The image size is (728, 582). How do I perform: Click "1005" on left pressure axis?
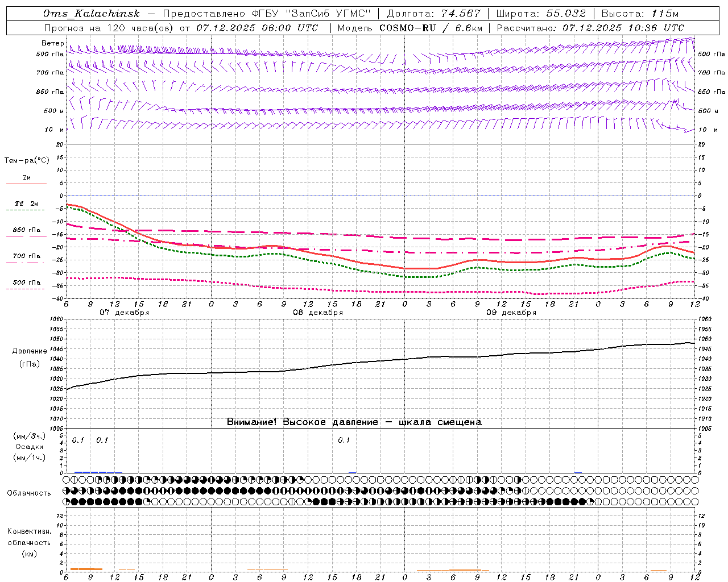[57, 429]
